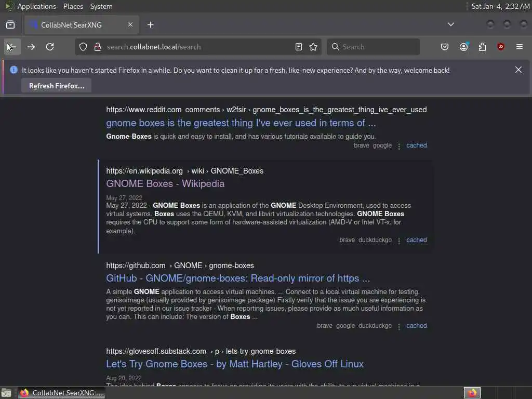Click the show desktop icon in the bottom panel

[x=6, y=393]
